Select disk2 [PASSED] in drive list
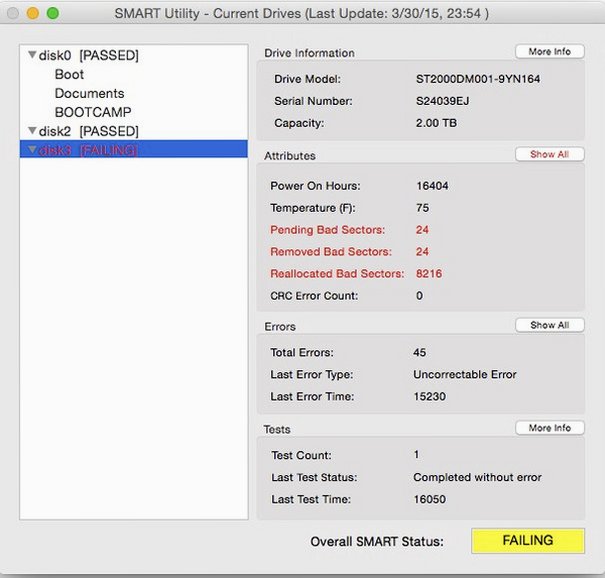The height and width of the screenshot is (578, 605). tap(89, 131)
